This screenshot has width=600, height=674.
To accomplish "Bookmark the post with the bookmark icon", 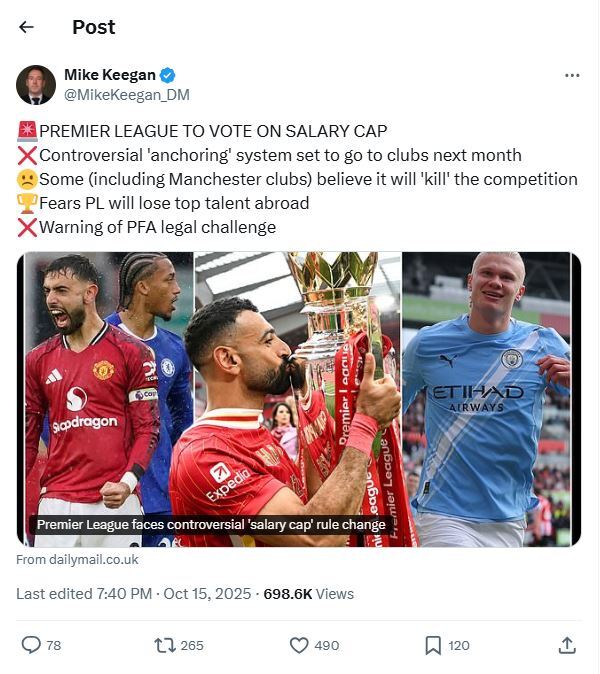I will click(433, 645).
